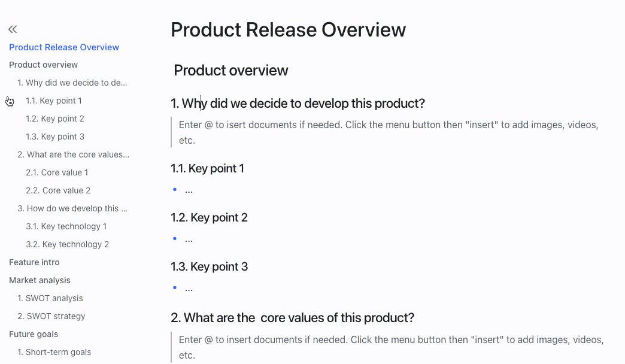Navigate to 'Feature intro' section in outline

coord(34,262)
